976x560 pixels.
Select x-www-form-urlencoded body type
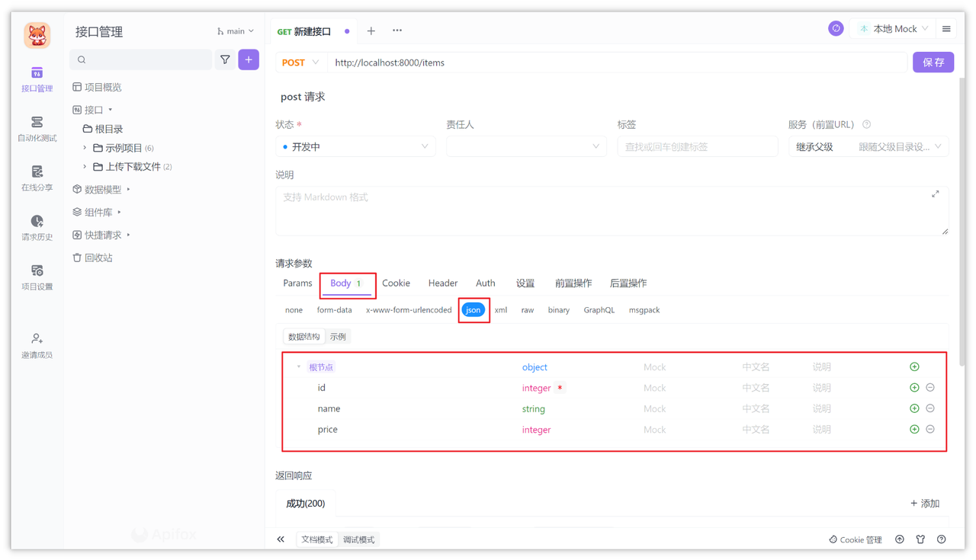[409, 310]
